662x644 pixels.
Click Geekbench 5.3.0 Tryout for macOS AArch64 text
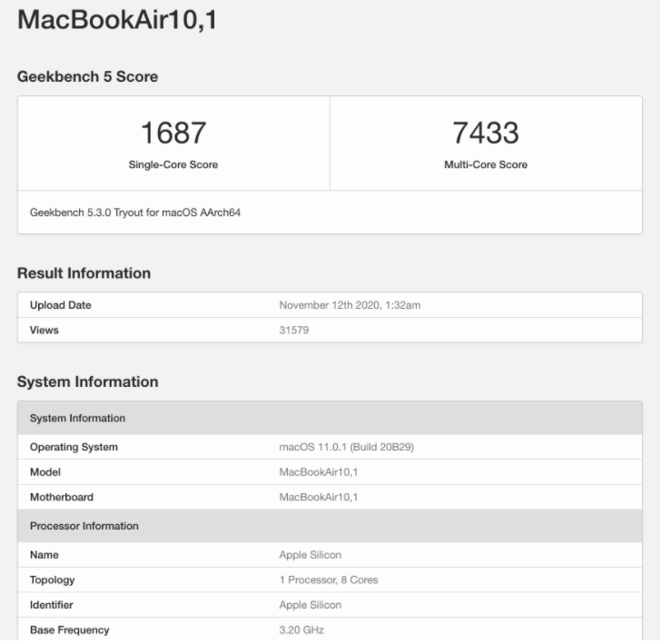(135, 213)
